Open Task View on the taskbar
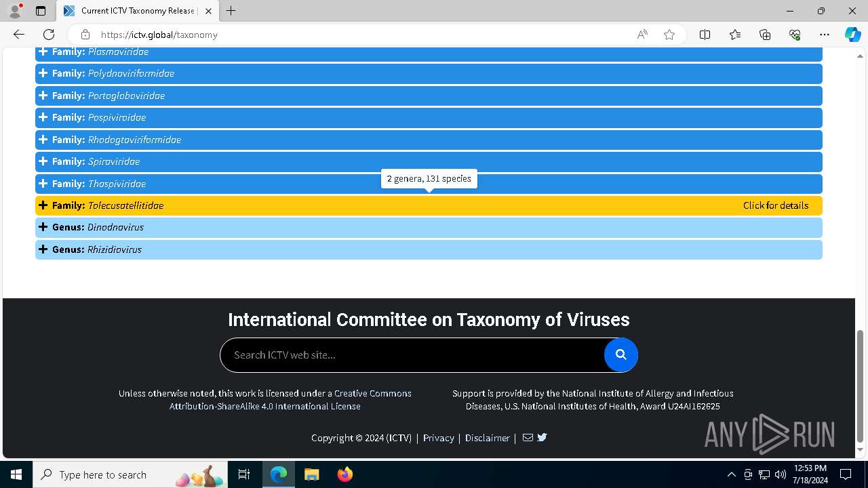This screenshot has width=868, height=488. 245,474
